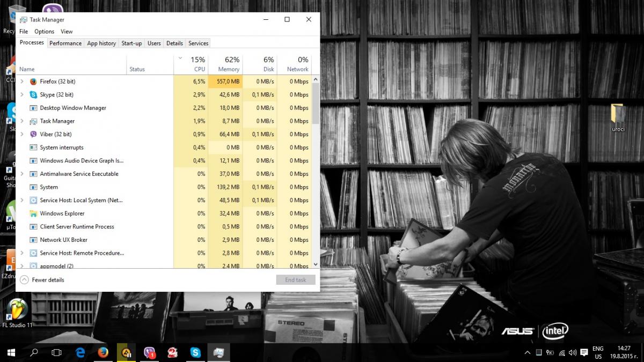Select the Firefox process icon
The image size is (644, 362).
click(33, 82)
